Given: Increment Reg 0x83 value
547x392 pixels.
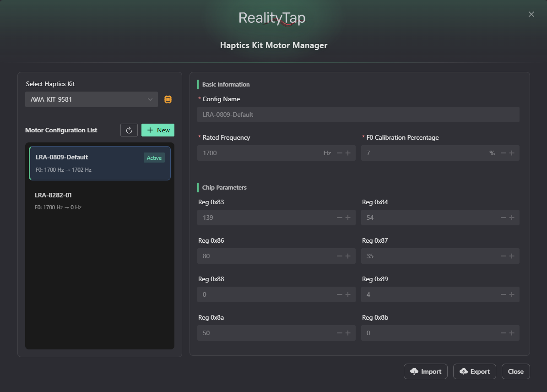Looking at the screenshot, I should [x=348, y=218].
